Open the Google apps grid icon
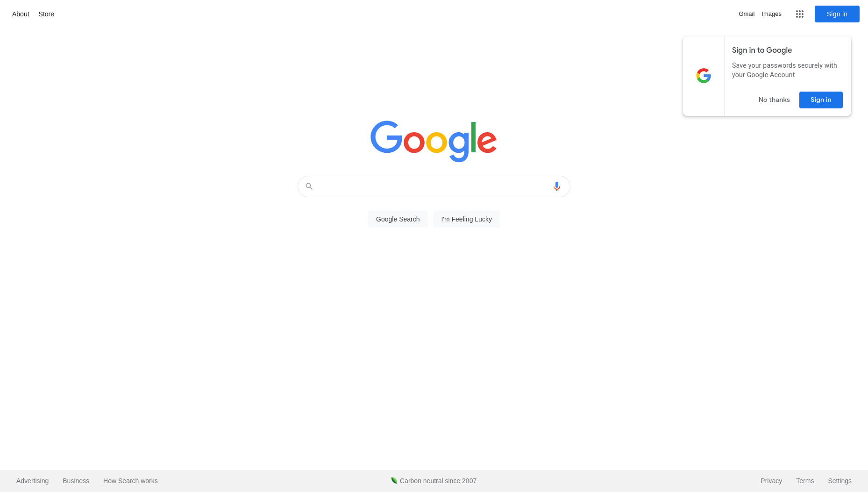 click(799, 14)
